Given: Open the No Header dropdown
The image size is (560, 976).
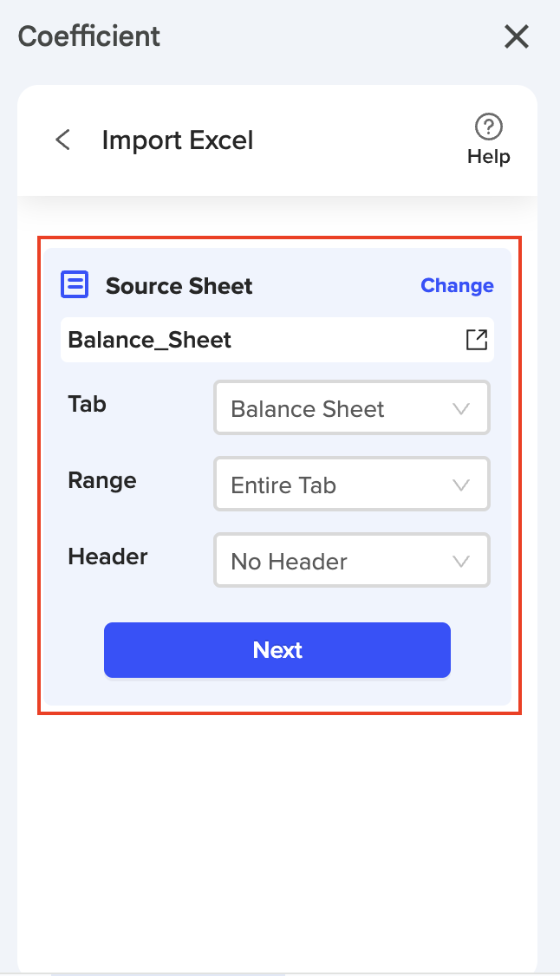Looking at the screenshot, I should click(351, 561).
